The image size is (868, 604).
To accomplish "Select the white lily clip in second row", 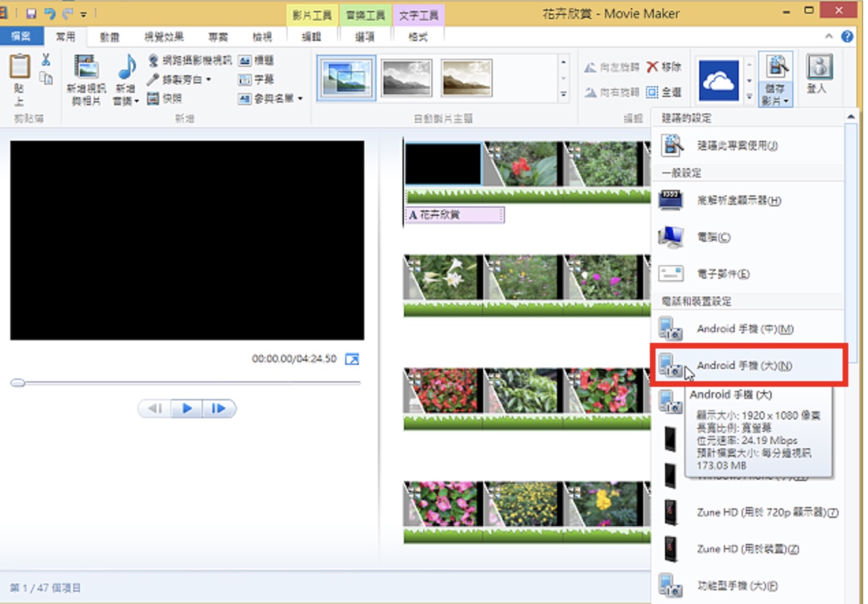I will click(x=444, y=277).
